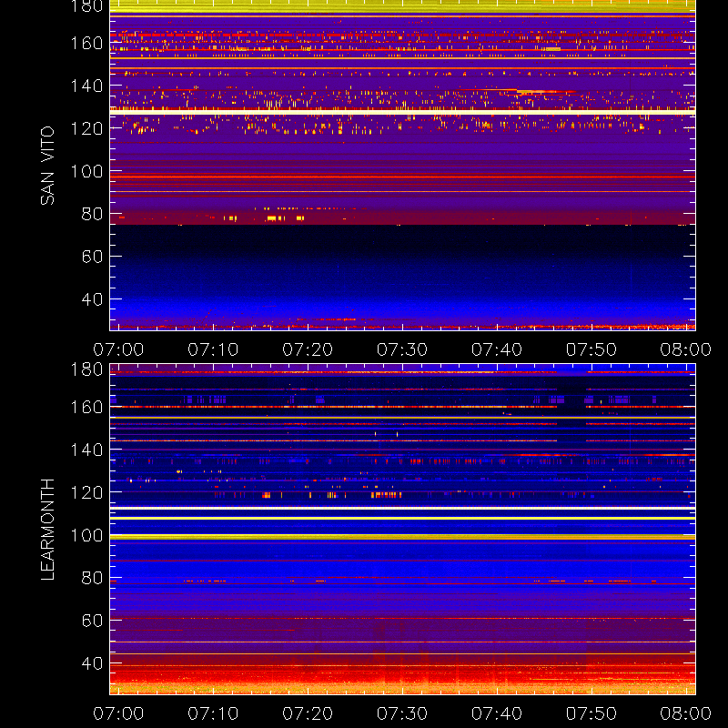
Task: Click Learmonth plot's 08:00 time label
Action: point(686,713)
